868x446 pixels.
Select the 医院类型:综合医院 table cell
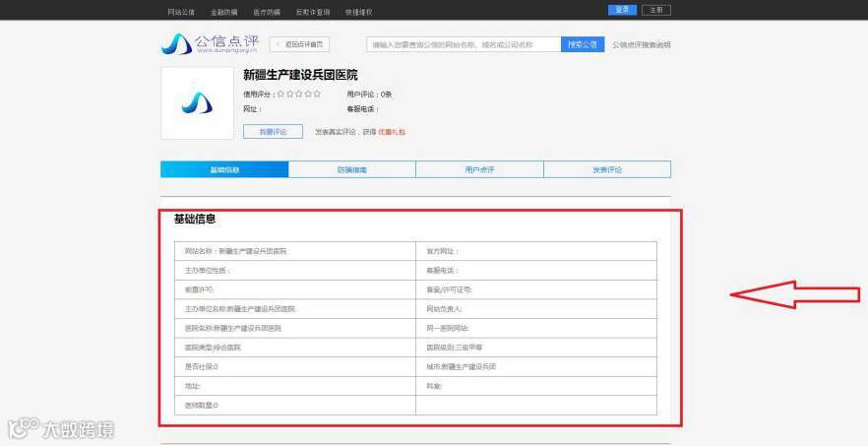click(295, 348)
